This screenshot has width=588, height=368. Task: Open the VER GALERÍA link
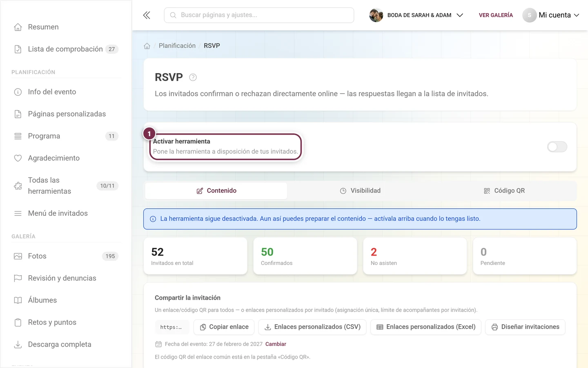496,15
